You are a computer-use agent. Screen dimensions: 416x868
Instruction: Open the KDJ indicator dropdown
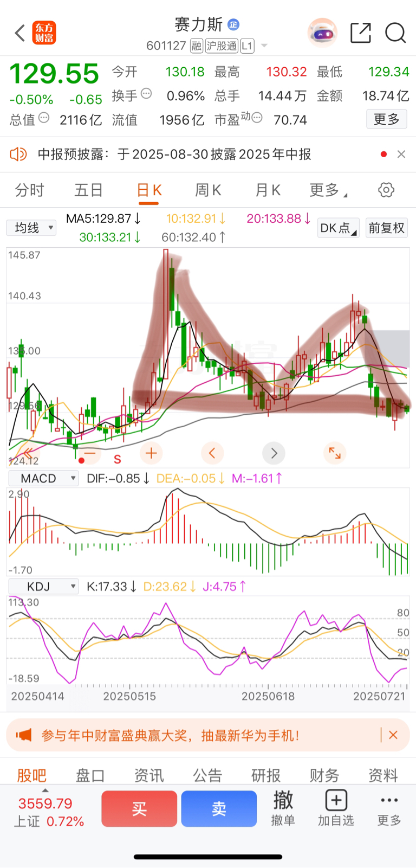[43, 587]
